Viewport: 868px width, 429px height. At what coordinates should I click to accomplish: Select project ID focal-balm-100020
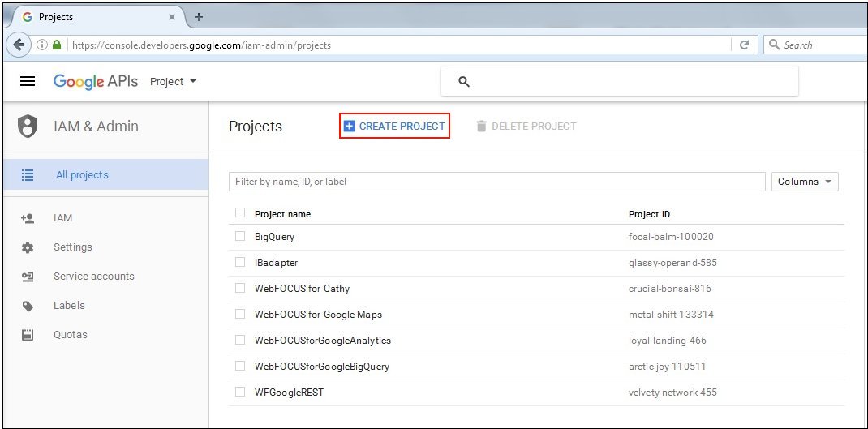coord(671,236)
